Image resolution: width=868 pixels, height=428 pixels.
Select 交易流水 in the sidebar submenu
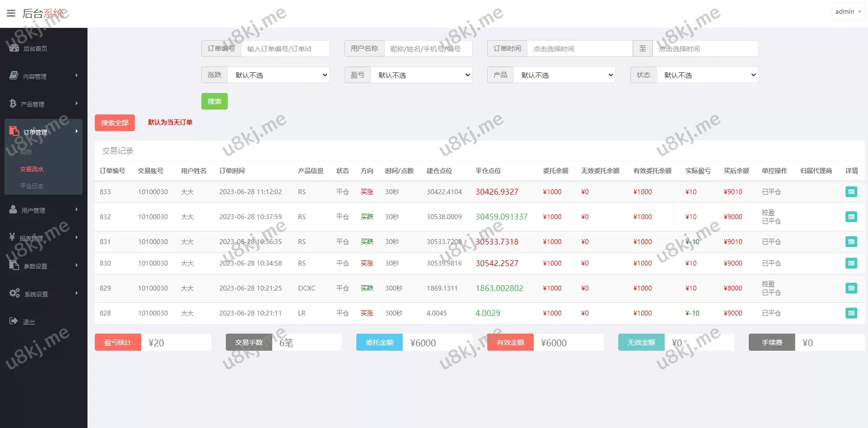32,169
